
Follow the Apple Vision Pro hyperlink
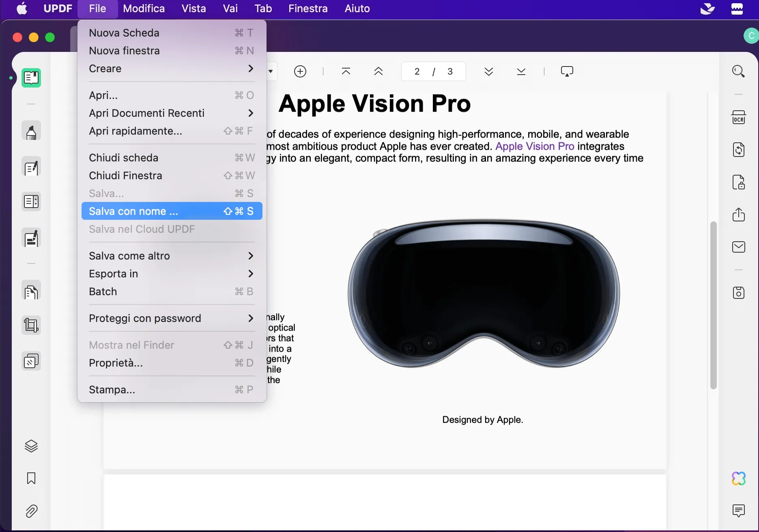(x=535, y=146)
